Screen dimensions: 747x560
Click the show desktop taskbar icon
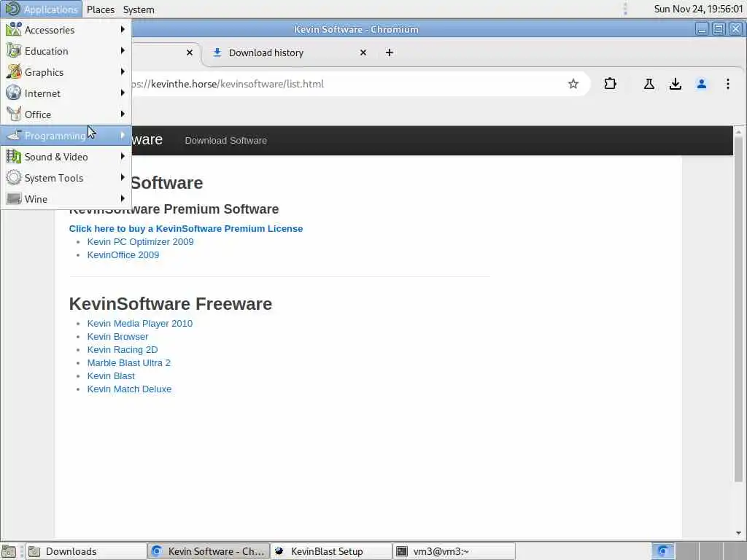pos(9,551)
